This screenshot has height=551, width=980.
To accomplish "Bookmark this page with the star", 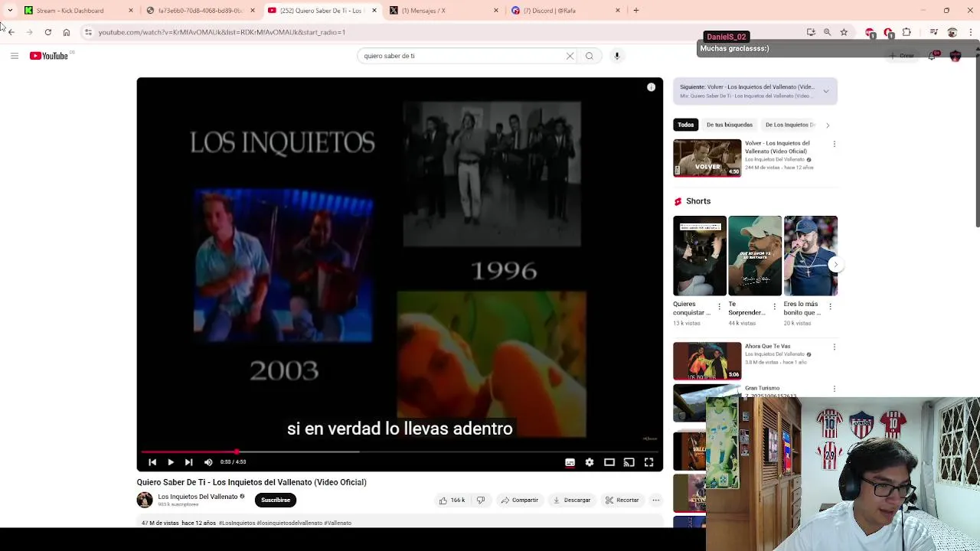I will [844, 32].
